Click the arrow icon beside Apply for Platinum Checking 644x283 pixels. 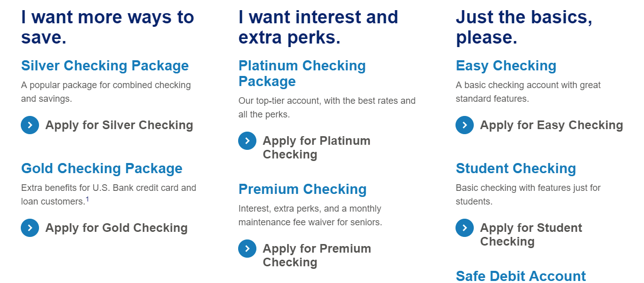tap(247, 141)
